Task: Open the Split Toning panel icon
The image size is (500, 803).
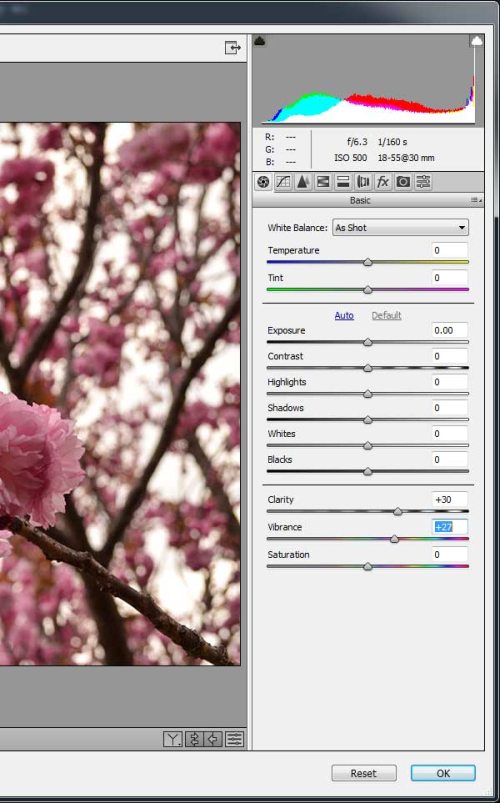Action: [x=343, y=182]
